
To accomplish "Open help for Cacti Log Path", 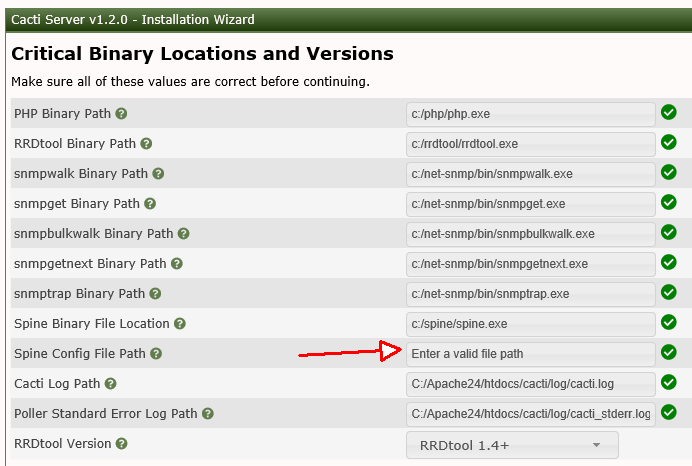I will pyautogui.click(x=111, y=384).
